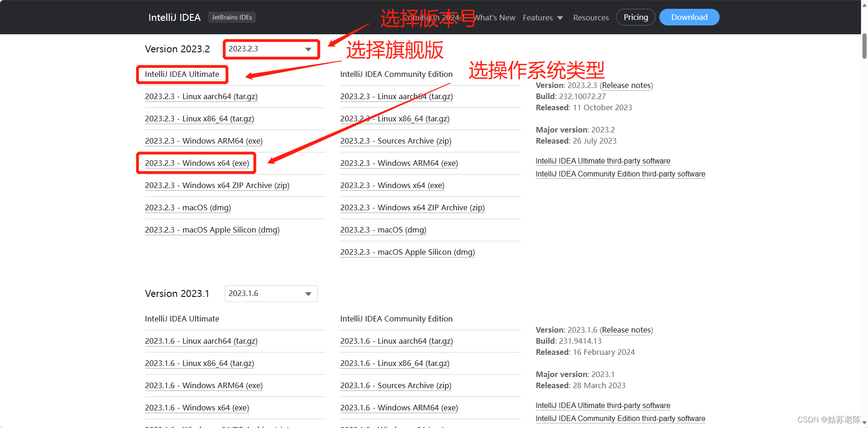This screenshot has height=428, width=868.
Task: Click Released: 26 July 2023 text
Action: [576, 141]
